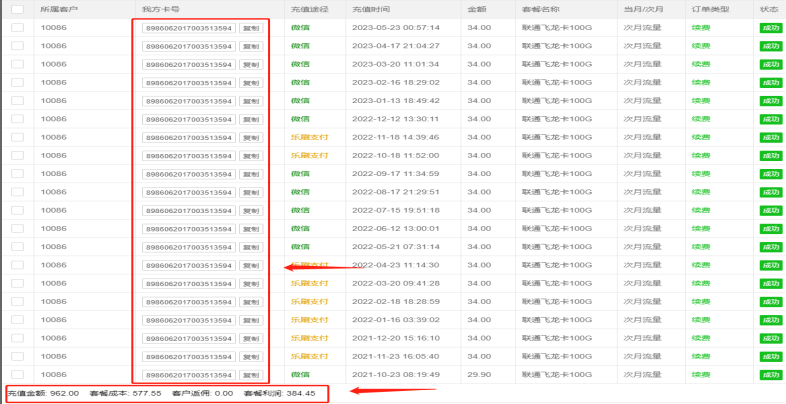Click the timestamp 2022-04-23 11:14:30
The width and height of the screenshot is (786, 404).
tap(396, 265)
